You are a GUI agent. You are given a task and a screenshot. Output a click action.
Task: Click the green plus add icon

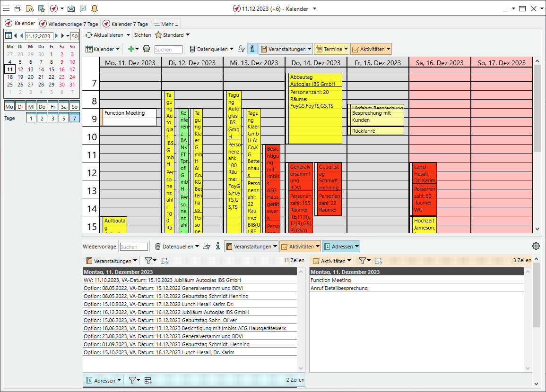(x=131, y=49)
